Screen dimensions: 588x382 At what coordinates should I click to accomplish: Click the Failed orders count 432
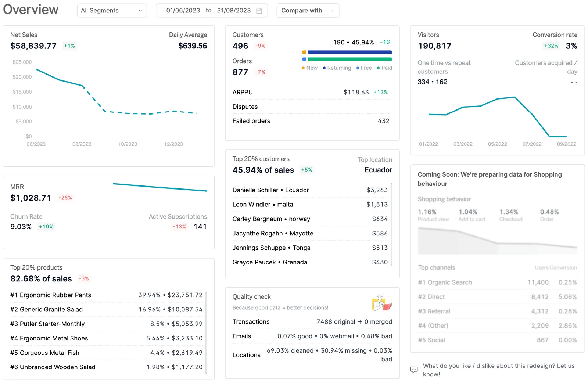pos(383,121)
